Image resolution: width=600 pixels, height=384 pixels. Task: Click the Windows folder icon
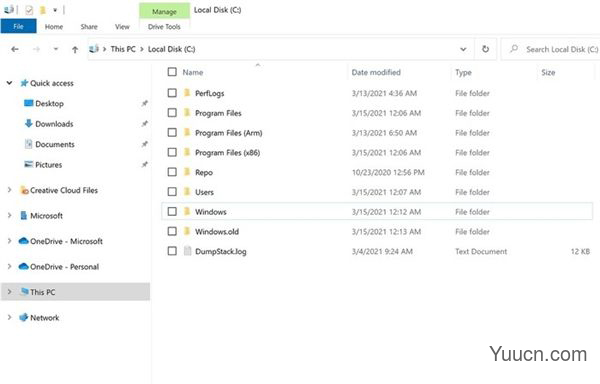click(187, 211)
